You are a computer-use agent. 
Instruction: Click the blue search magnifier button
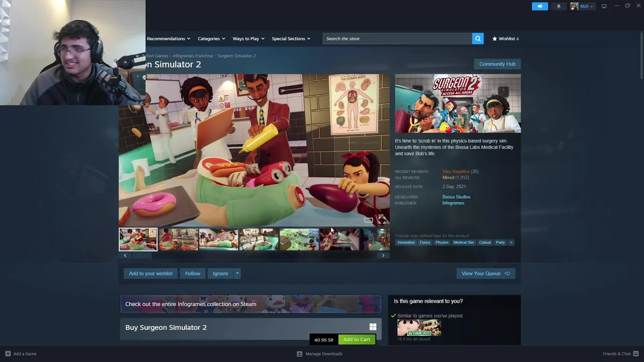pos(477,39)
